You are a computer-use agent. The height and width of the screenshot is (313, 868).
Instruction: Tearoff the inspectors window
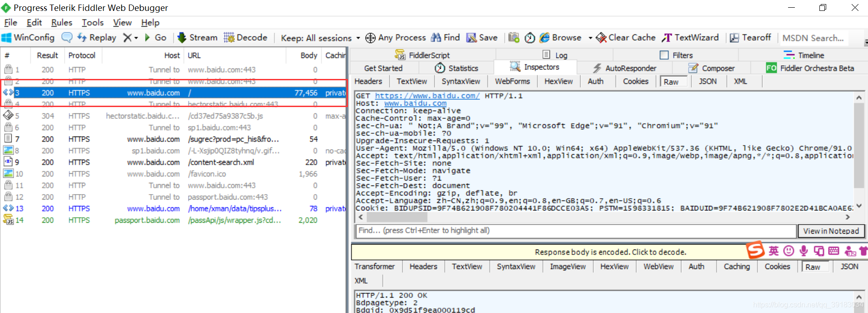coord(750,38)
